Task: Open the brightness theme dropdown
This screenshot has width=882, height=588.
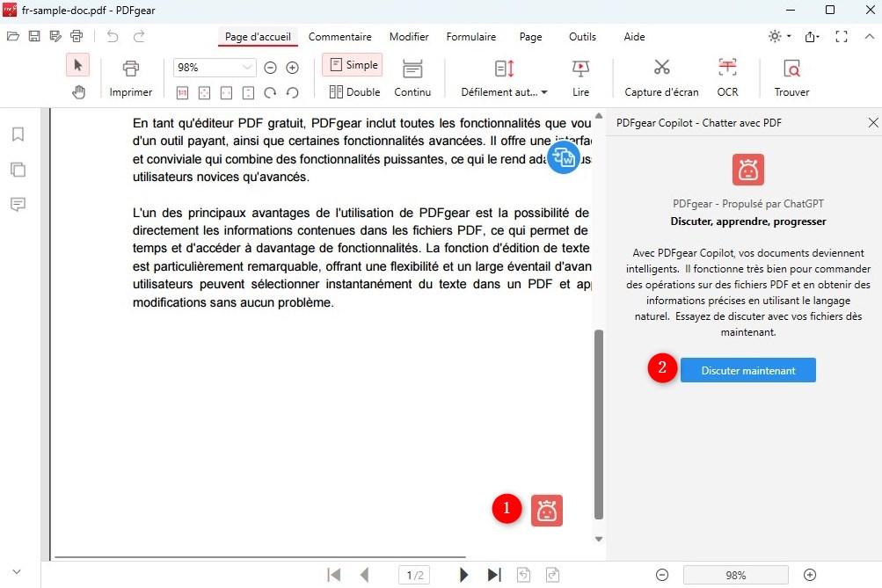Action: tap(780, 37)
